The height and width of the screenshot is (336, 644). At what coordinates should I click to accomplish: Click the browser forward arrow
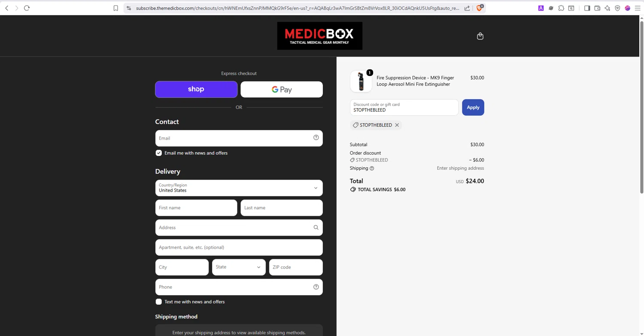[x=17, y=8]
